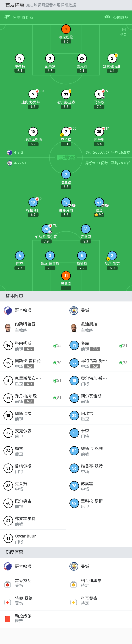Tap 马特松 number 8 player circle
The height and width of the screenshot is (644, 132).
point(99,94)
